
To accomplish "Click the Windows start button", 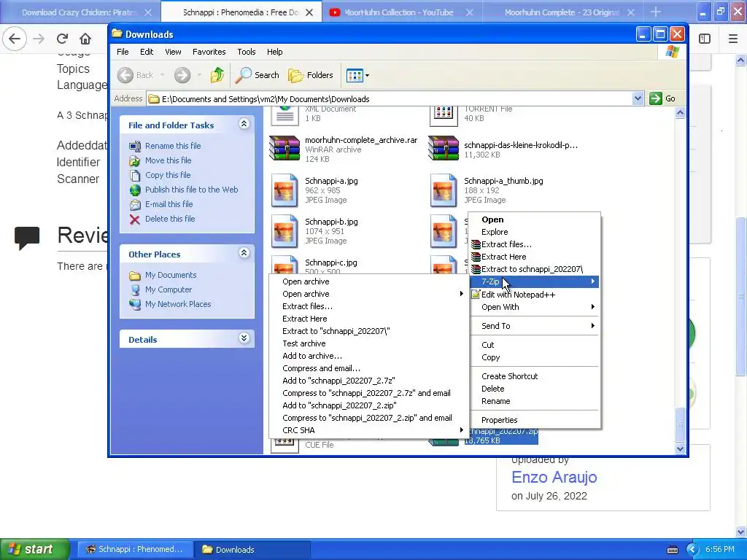I will click(34, 549).
